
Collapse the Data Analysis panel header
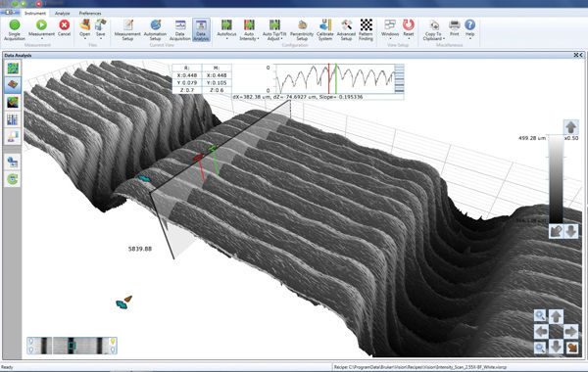click(x=578, y=55)
